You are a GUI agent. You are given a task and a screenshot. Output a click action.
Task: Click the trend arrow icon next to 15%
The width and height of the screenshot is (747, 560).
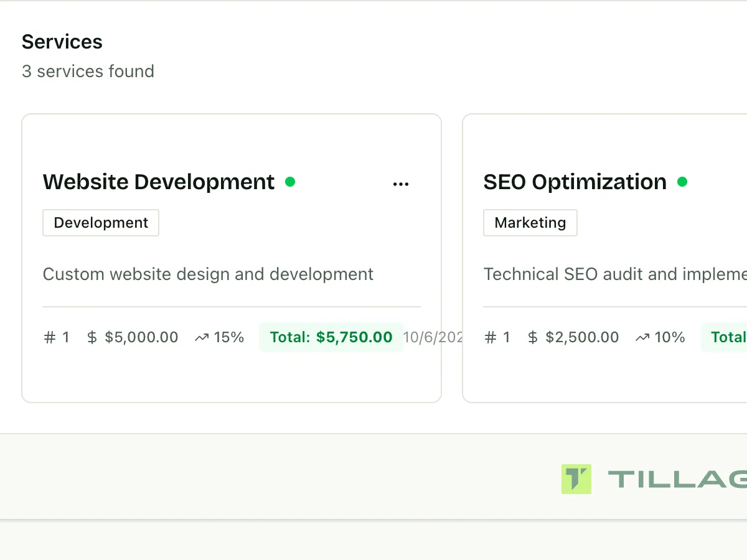point(202,338)
